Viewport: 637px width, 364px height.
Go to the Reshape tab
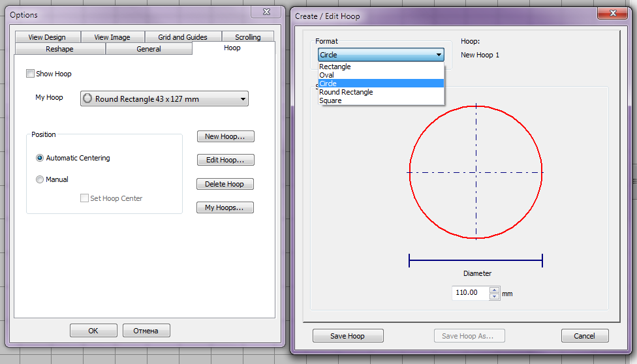click(59, 49)
